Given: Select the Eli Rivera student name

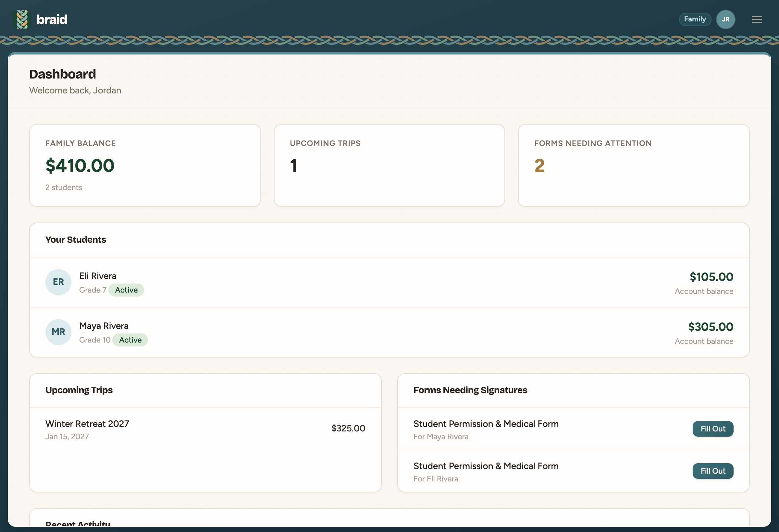Looking at the screenshot, I should [x=98, y=276].
